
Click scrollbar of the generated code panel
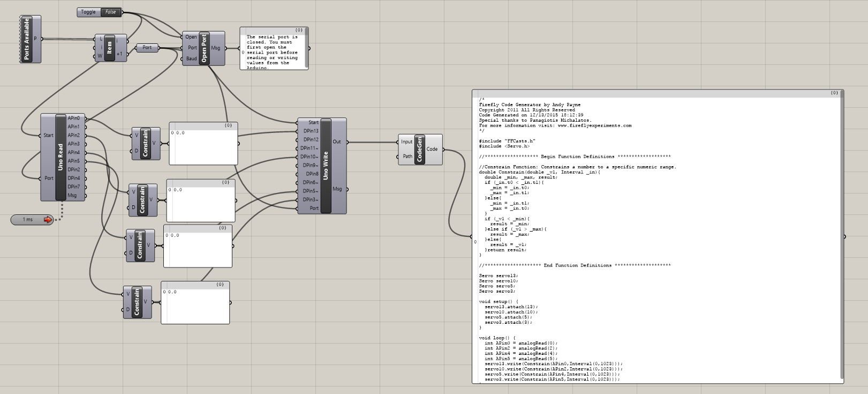[x=841, y=236]
